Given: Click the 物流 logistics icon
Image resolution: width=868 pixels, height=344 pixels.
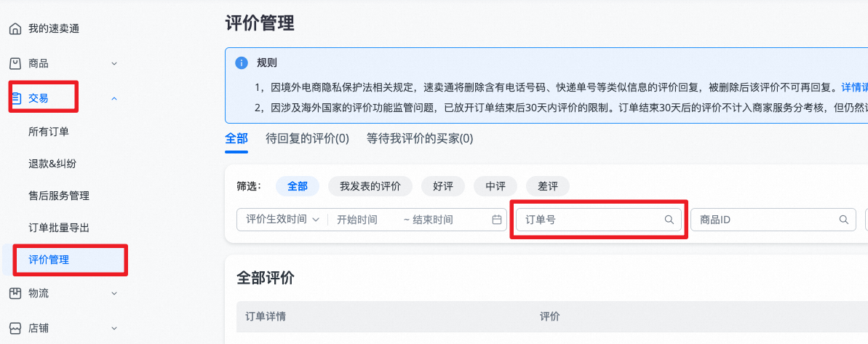Looking at the screenshot, I should click(15, 293).
